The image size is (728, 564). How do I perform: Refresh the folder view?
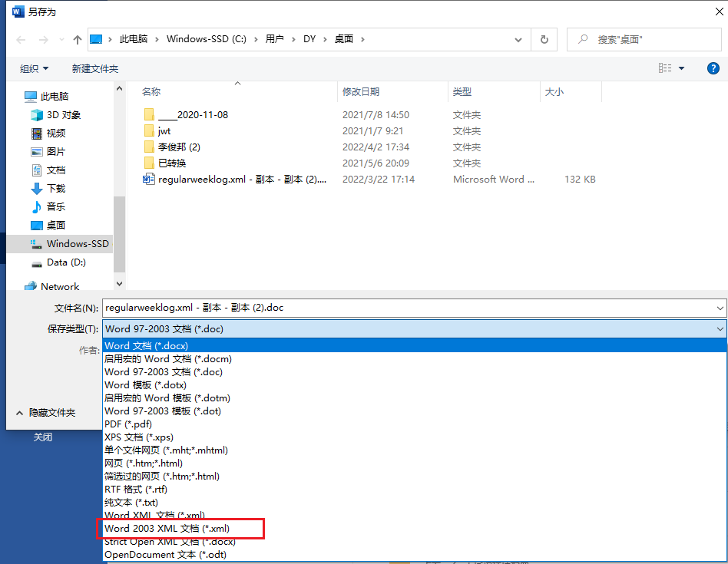coord(544,40)
